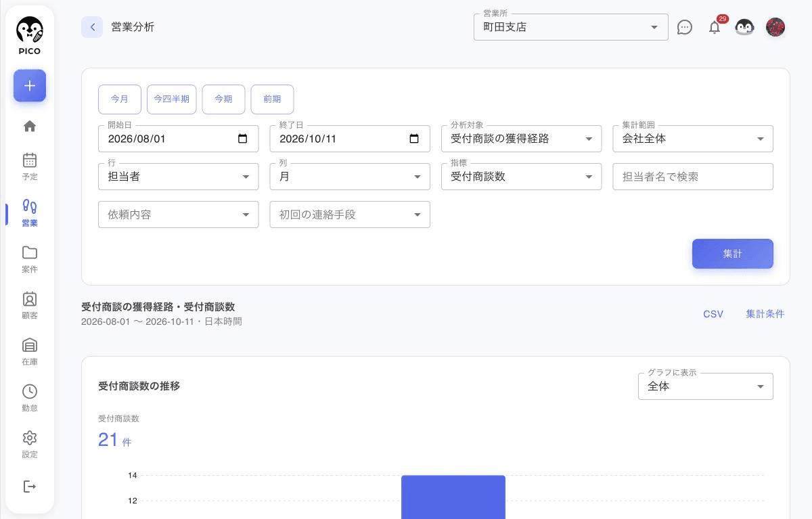Select the 前期 period preset
The width and height of the screenshot is (812, 519).
point(272,99)
